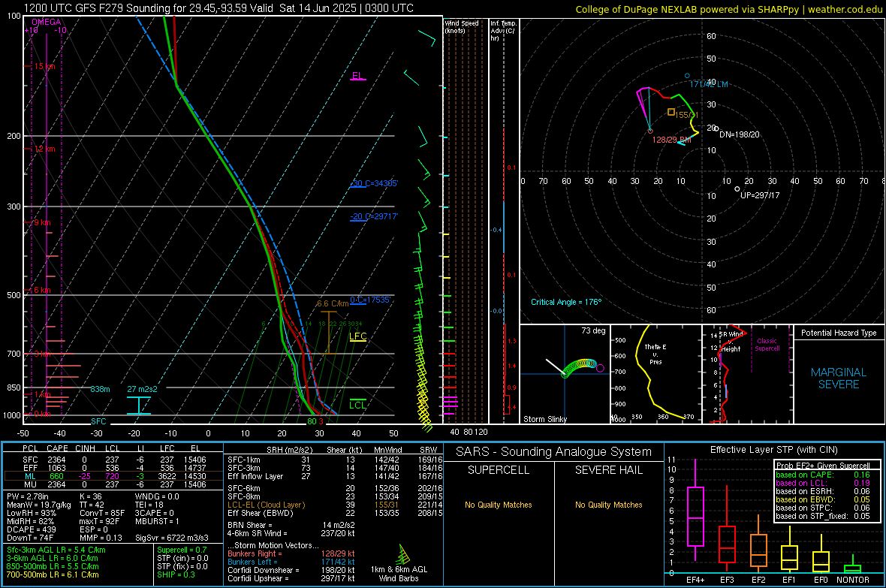
Task: Click the SigSvr = 6722 m3/s3 value
Action: (x=172, y=538)
